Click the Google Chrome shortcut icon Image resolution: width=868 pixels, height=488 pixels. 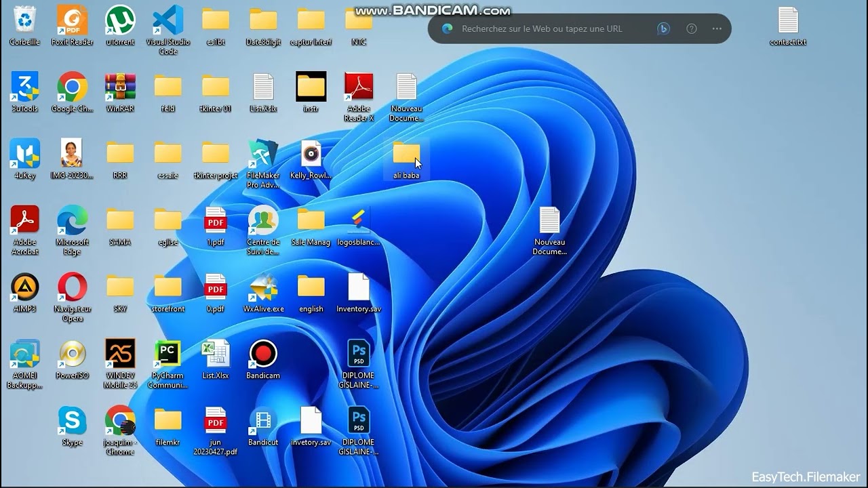[x=72, y=87]
